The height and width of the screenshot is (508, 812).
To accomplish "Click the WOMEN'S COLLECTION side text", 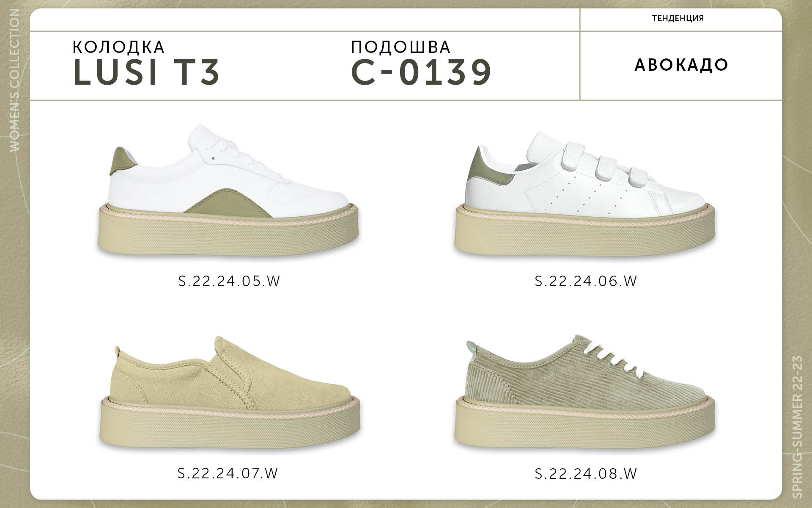I will pos(14,80).
